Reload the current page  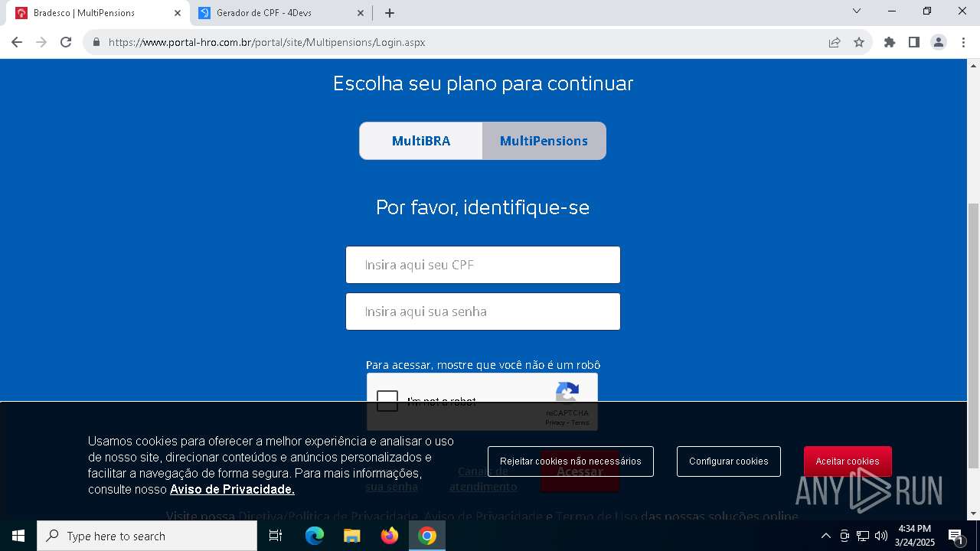click(66, 42)
